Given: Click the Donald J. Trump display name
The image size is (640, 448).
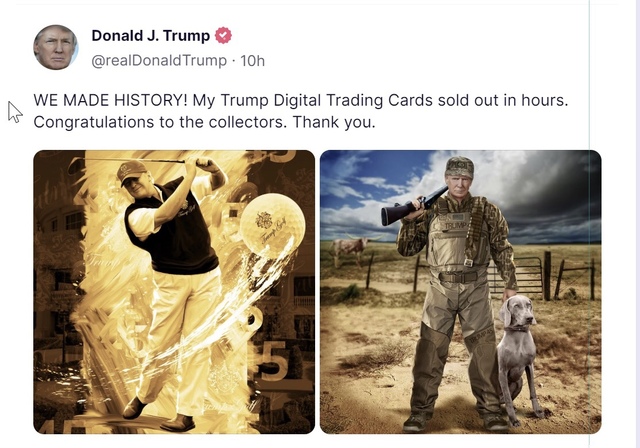Looking at the screenshot, I should click(x=151, y=35).
